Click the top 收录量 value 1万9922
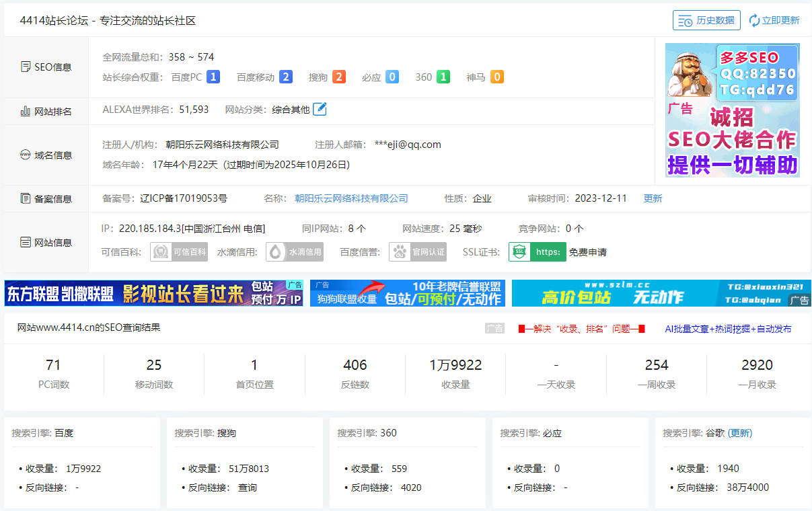This screenshot has height=511, width=812. click(x=455, y=365)
